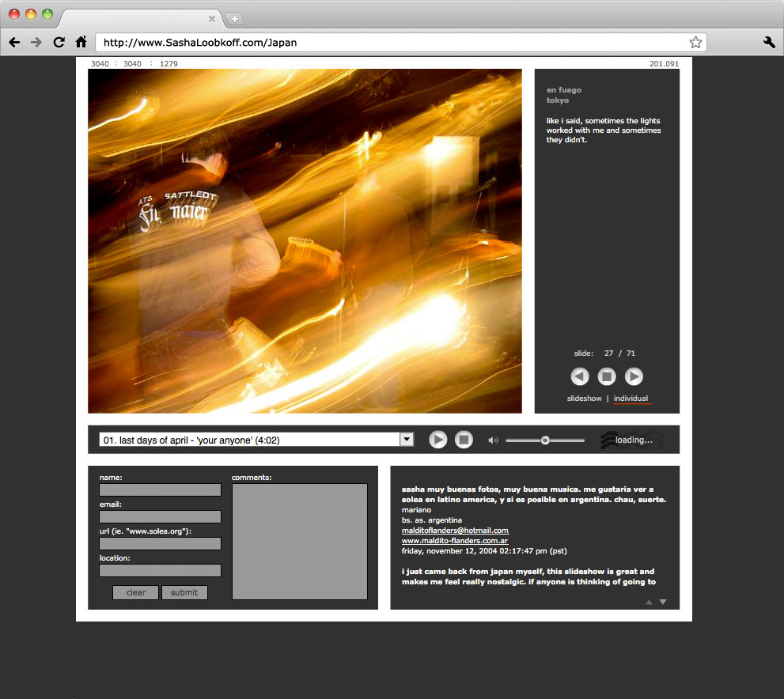Image resolution: width=784 pixels, height=699 pixels.
Task: Go to browser home page icon
Action: tap(81, 43)
